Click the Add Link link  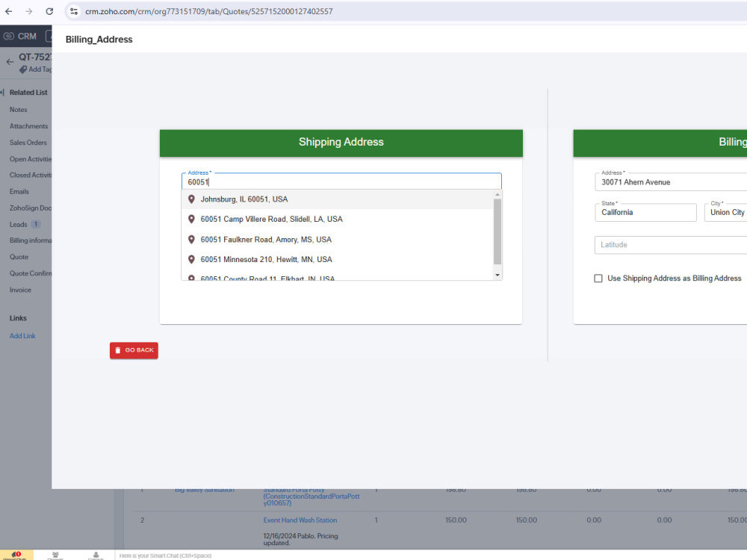[x=22, y=336]
